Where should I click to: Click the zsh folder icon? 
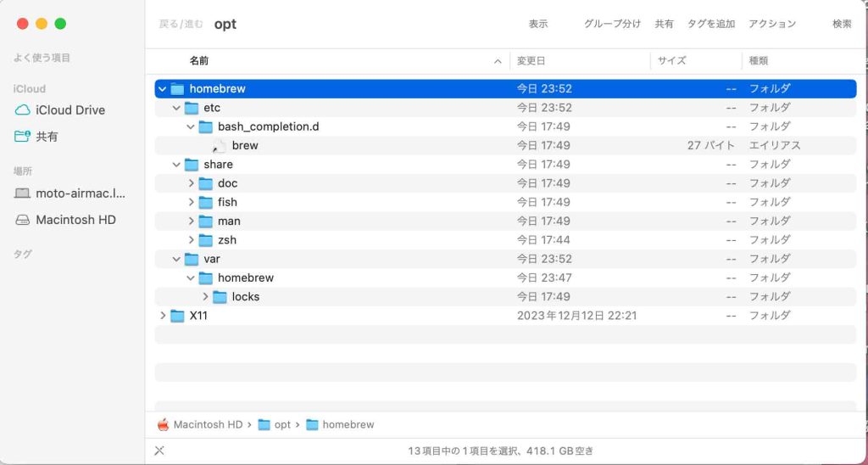tap(206, 240)
